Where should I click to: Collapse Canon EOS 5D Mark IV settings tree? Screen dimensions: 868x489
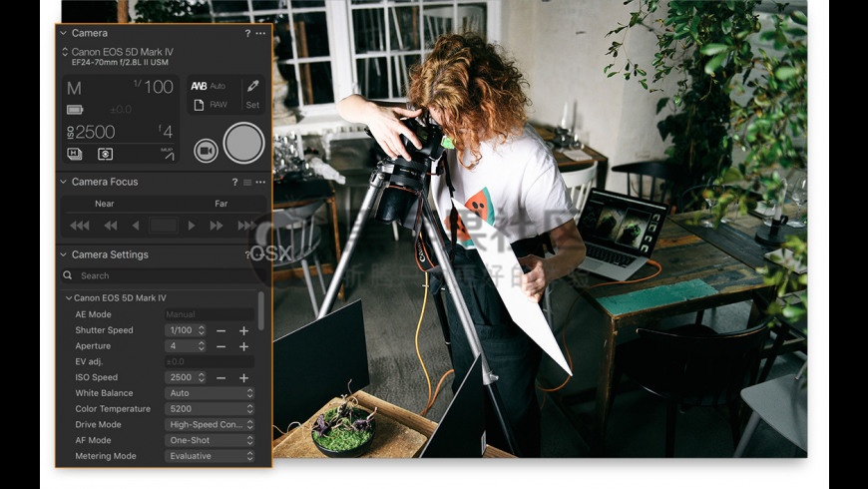69,298
